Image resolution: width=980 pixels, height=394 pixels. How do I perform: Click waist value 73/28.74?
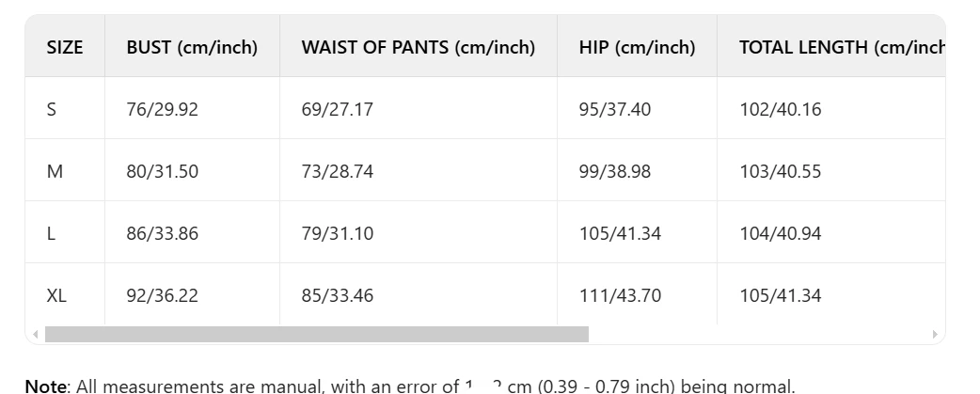(x=338, y=171)
